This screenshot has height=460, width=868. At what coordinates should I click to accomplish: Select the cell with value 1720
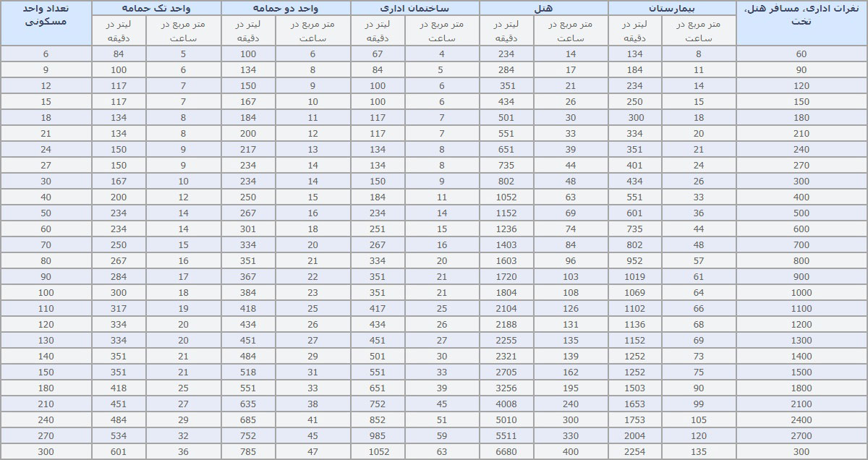[x=506, y=277]
